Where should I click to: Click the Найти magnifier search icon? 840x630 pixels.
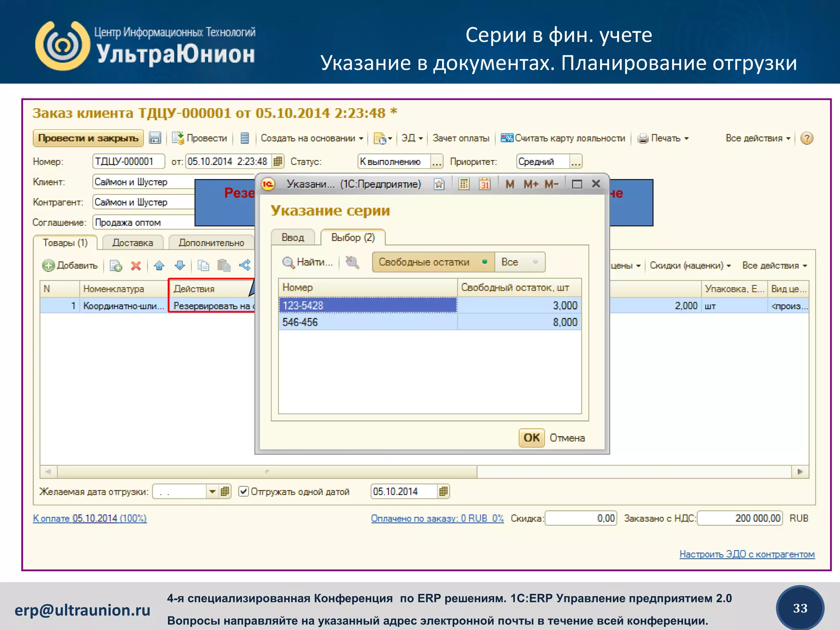pos(288,262)
